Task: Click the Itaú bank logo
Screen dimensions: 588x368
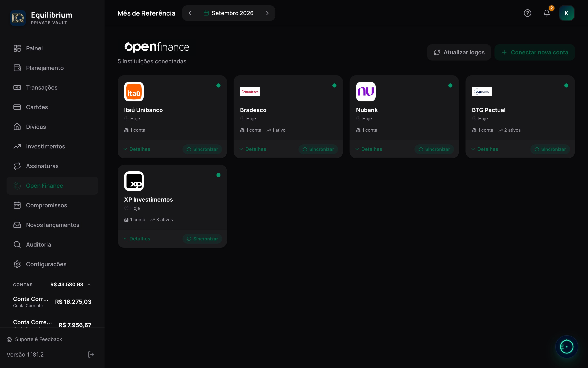Action: (134, 92)
